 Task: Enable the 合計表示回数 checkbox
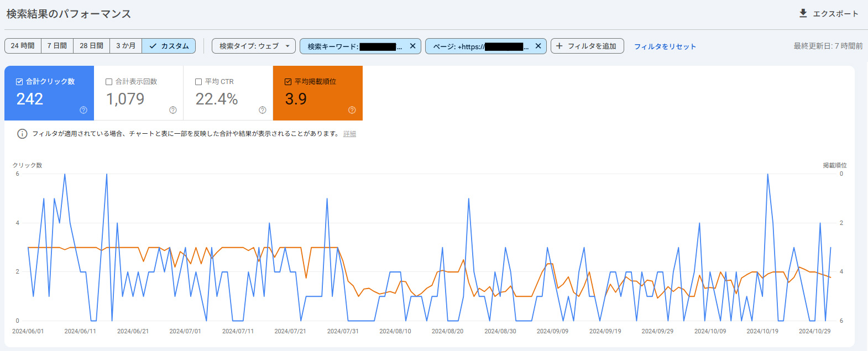click(x=109, y=82)
